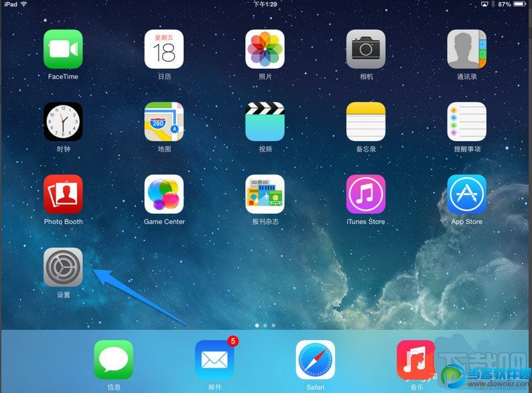Open the Calendar app showing 18
532x393 pixels.
pyautogui.click(x=164, y=49)
